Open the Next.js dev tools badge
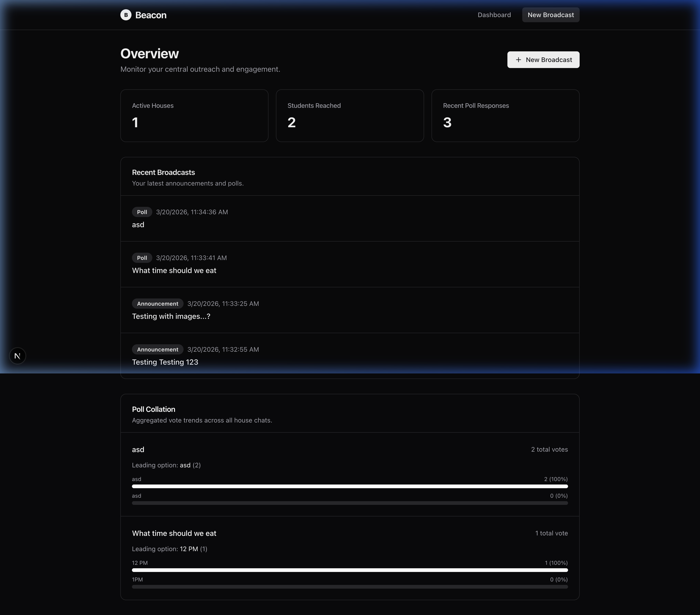Screen dimensions: 700x615 [x=17, y=356]
